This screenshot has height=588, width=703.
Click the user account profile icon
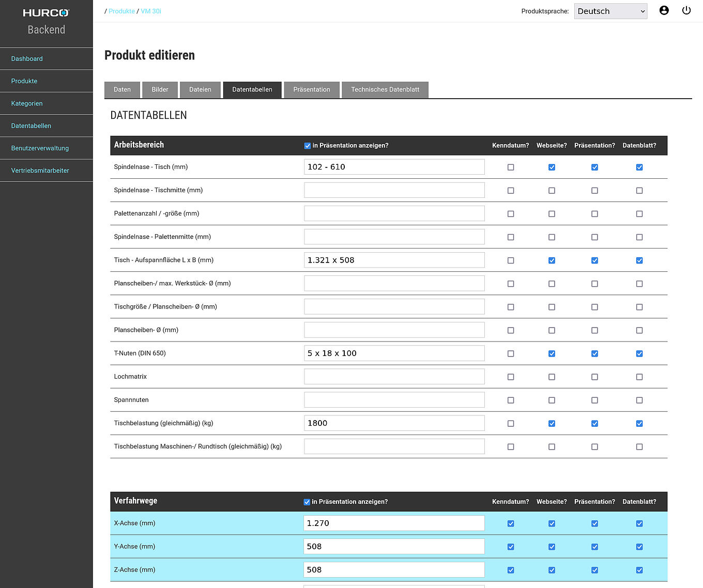click(x=664, y=10)
